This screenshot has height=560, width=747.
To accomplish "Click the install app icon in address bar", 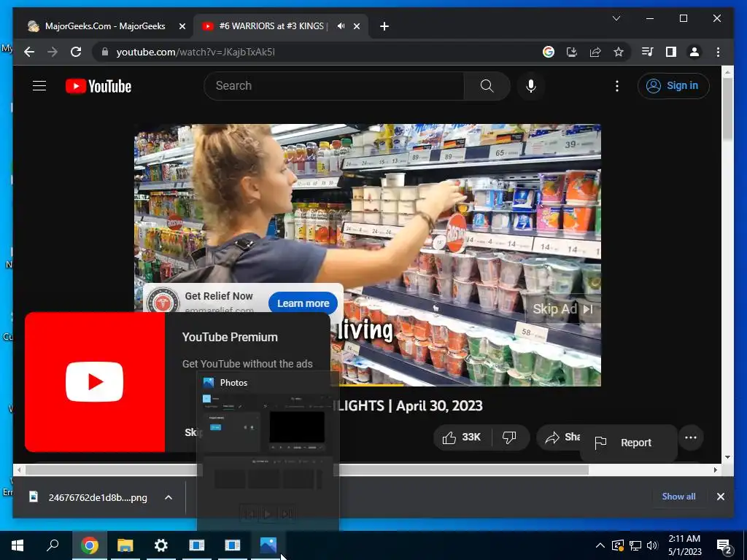I will 572,52.
